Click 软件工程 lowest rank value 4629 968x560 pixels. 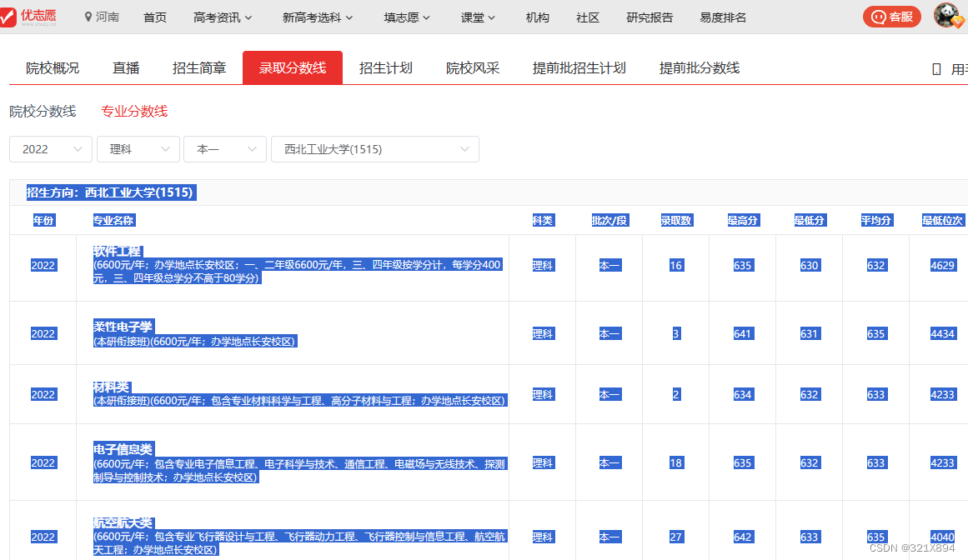[943, 265]
